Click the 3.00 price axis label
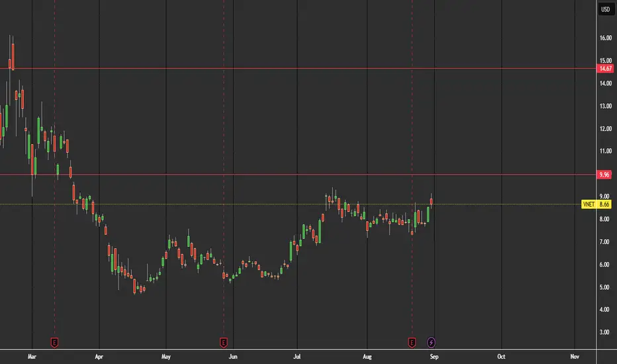The height and width of the screenshot is (364, 617). click(604, 332)
